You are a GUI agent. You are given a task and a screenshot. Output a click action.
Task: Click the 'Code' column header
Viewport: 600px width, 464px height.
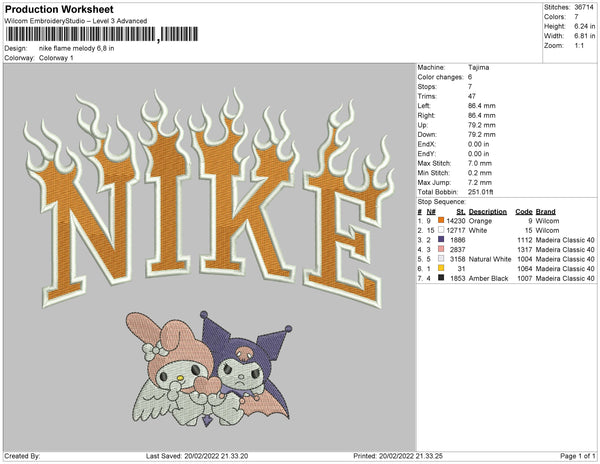(524, 212)
